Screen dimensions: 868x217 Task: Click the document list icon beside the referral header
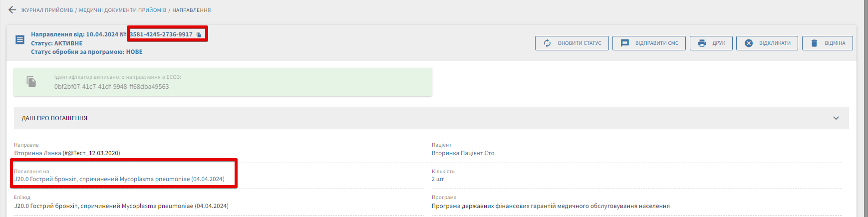(x=20, y=39)
